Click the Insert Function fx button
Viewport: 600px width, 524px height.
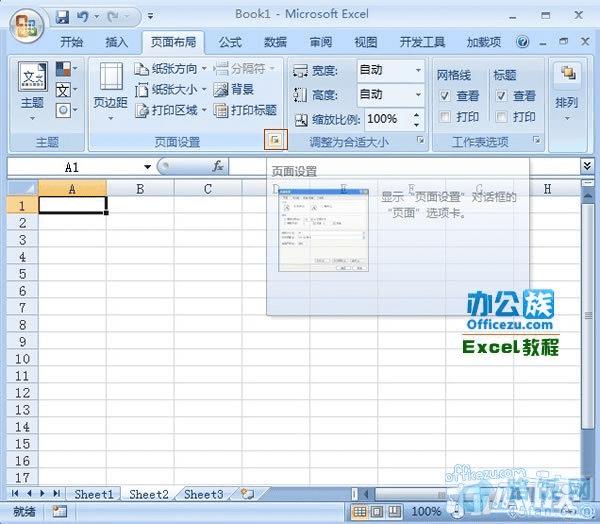[x=217, y=166]
